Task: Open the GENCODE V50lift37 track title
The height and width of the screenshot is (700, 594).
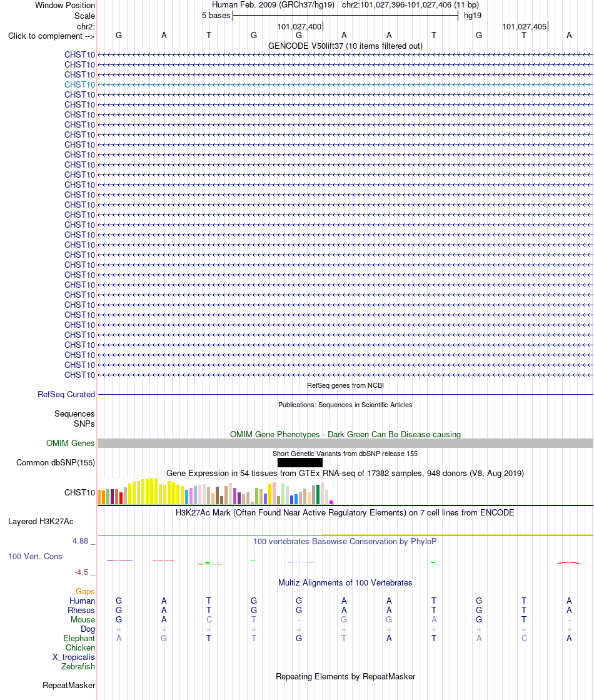Action: (x=345, y=46)
